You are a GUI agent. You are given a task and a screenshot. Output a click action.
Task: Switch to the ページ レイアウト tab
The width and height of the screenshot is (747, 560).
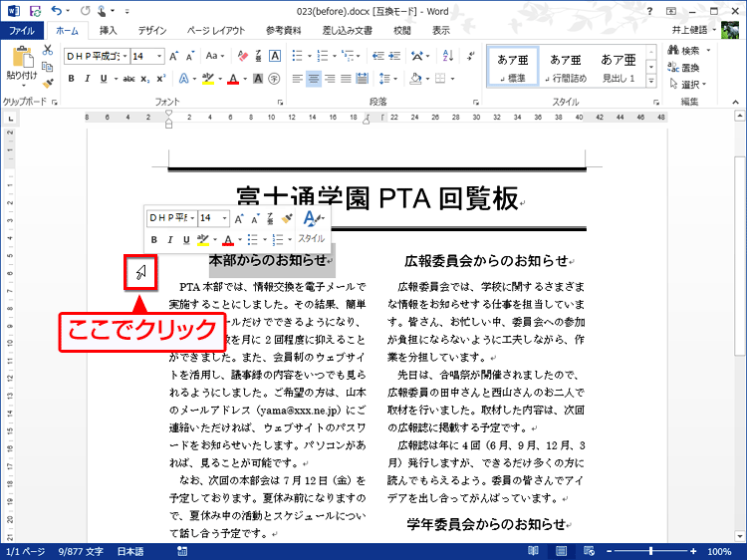pyautogui.click(x=216, y=31)
